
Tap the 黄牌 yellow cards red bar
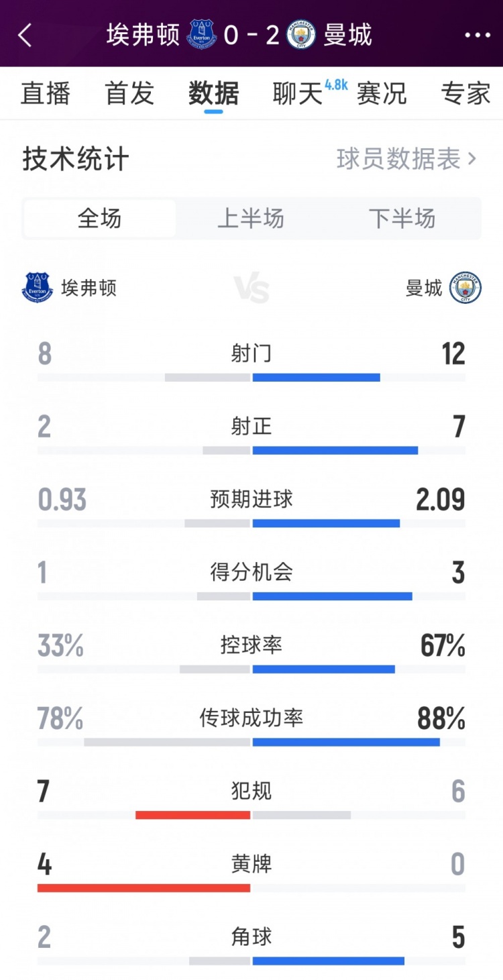(144, 887)
